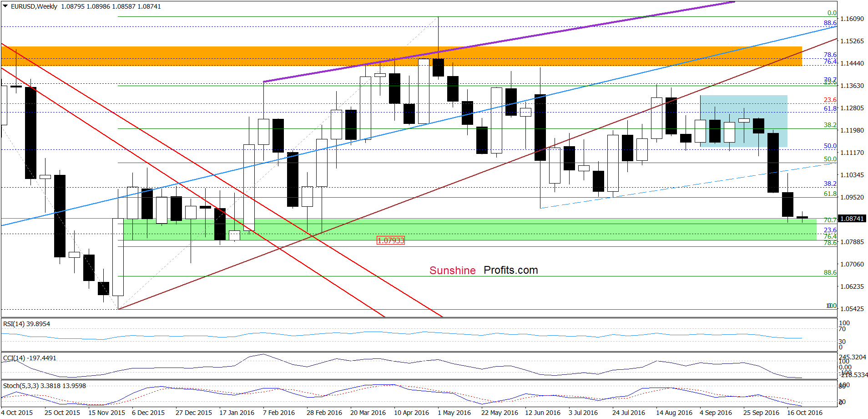The image size is (868, 419).
Task: Select the blue 50.0 Fibonacci level label
Action: (x=830, y=146)
